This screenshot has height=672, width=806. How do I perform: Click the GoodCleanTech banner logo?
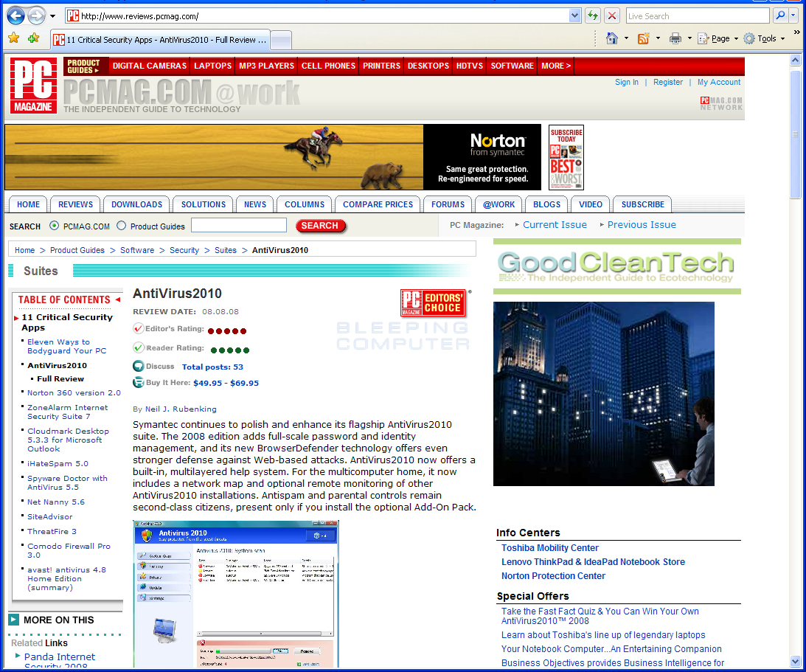pyautogui.click(x=616, y=266)
